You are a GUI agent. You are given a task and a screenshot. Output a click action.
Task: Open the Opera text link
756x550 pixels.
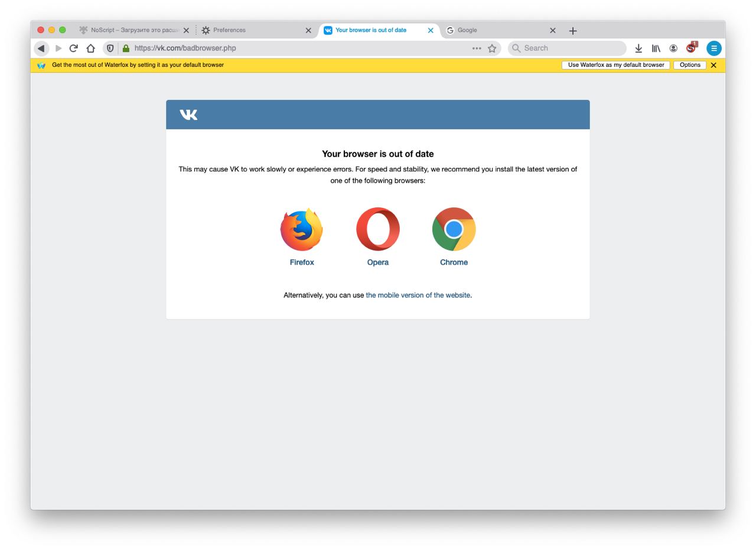click(378, 262)
